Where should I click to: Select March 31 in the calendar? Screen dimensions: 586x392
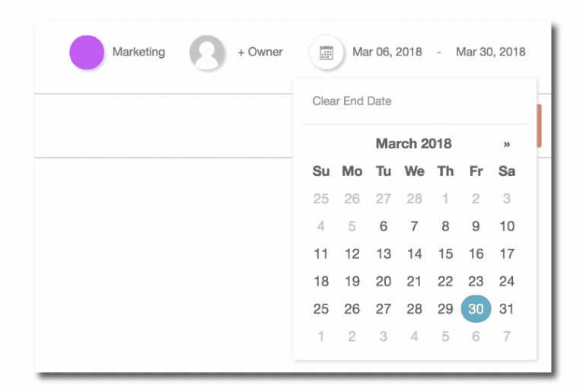click(507, 309)
